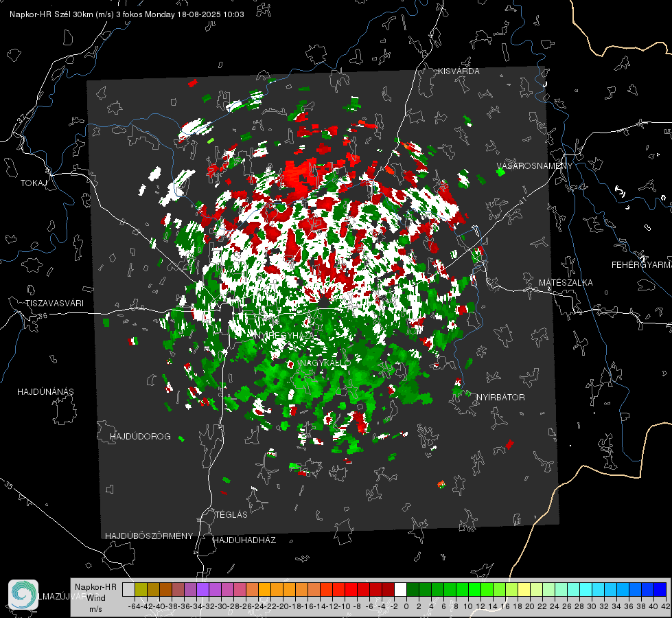Screen dimensions: 672x618
Task: Pick the olive swatch between -64 and -42
Action: tap(141, 590)
